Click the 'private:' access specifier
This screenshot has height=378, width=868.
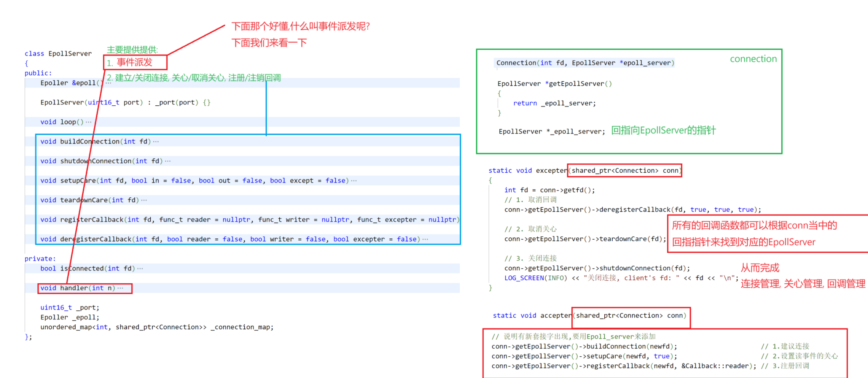point(40,259)
